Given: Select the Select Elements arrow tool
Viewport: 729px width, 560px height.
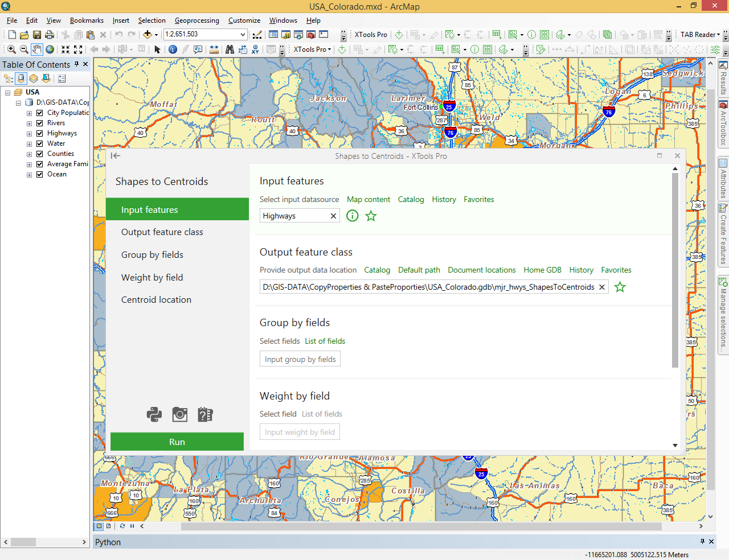Looking at the screenshot, I should tap(158, 50).
